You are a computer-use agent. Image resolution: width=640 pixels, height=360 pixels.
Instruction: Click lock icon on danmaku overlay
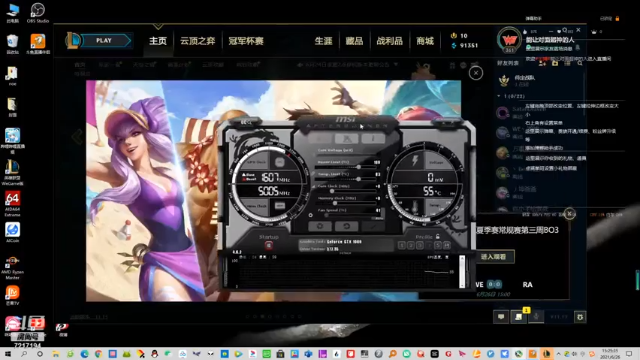pos(617,18)
